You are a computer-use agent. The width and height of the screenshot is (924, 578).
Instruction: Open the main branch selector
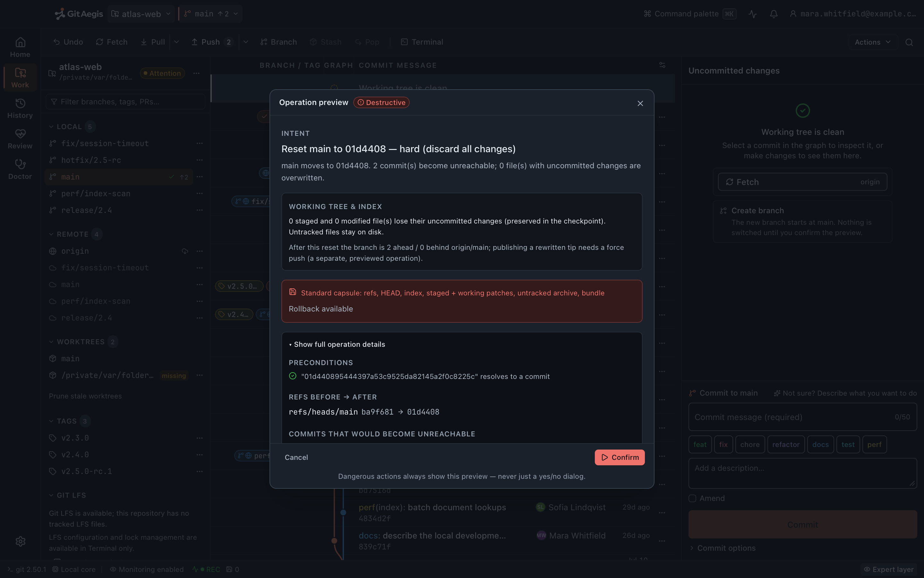click(x=211, y=14)
